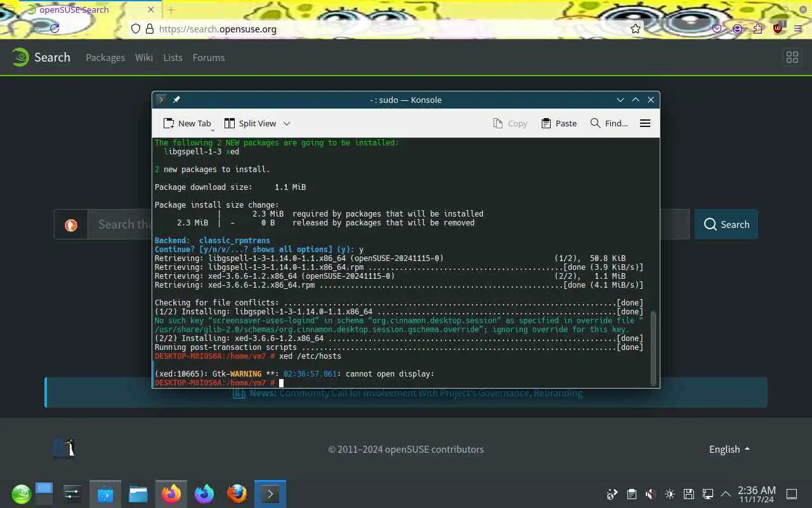Open the network connections tray icon
The image size is (812, 508).
click(708, 494)
